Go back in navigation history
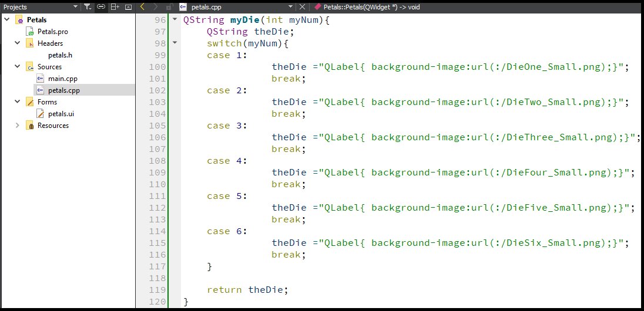The height and width of the screenshot is (311, 644). click(142, 6)
